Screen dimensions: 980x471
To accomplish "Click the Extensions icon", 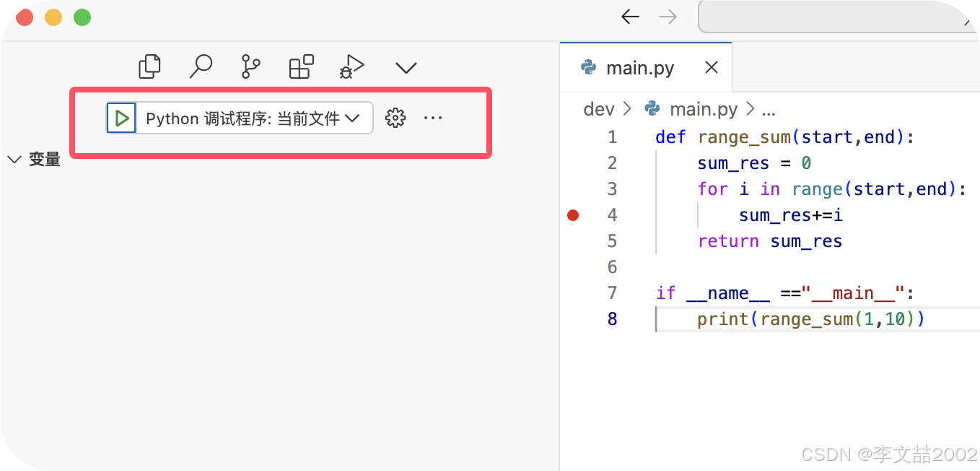I will [x=300, y=66].
